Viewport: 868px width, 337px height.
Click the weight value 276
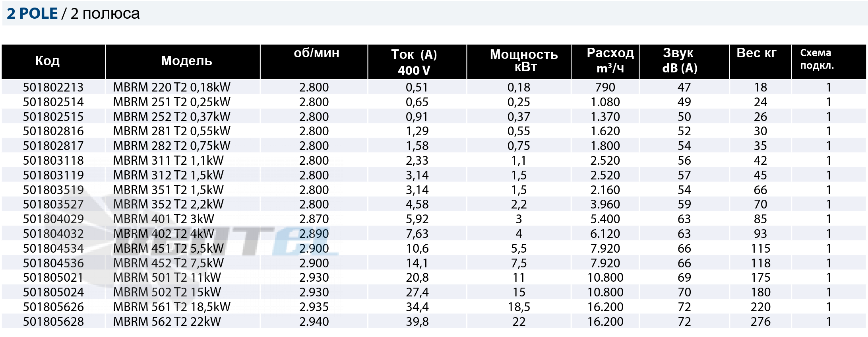tap(761, 321)
